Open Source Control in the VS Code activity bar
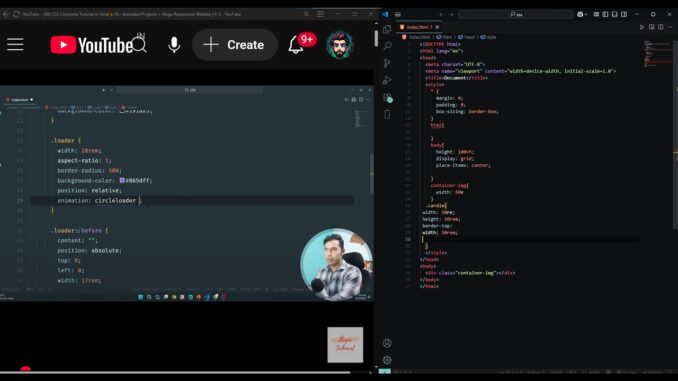 pos(387,63)
